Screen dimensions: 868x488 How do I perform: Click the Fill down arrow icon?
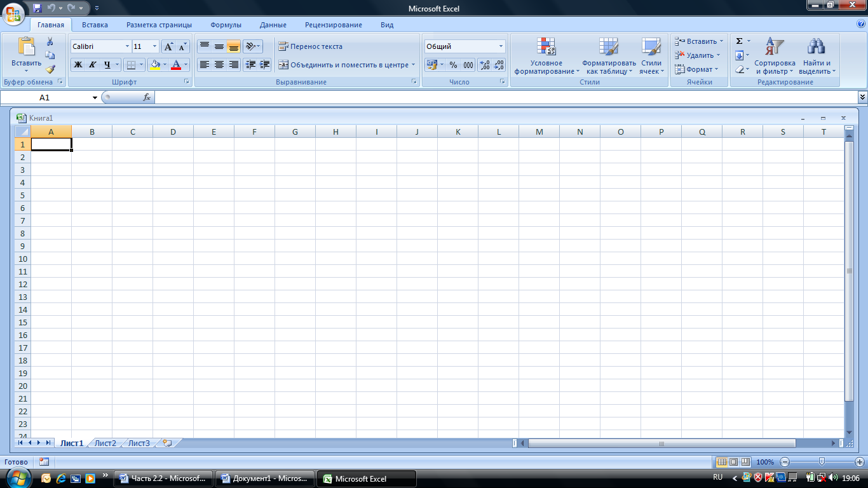click(739, 55)
